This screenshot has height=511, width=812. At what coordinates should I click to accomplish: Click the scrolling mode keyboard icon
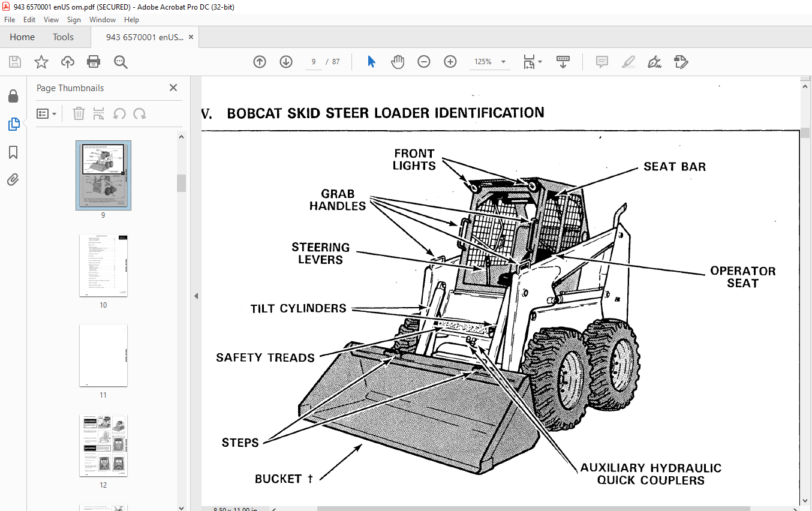click(563, 62)
